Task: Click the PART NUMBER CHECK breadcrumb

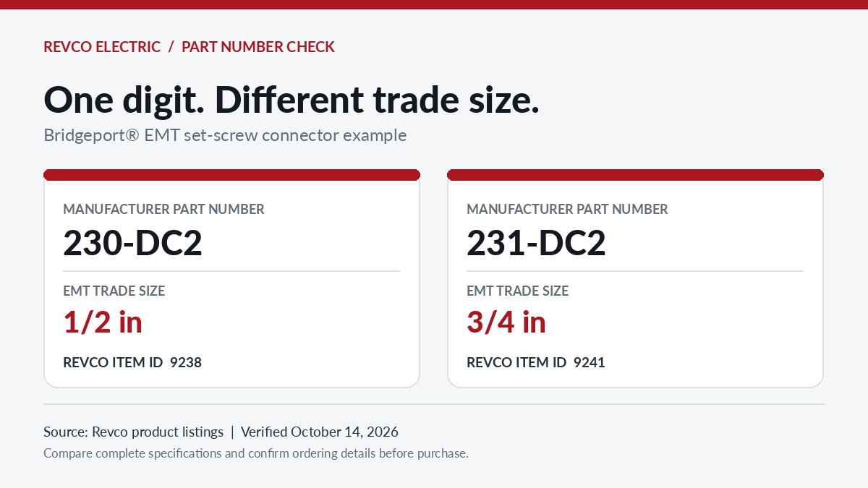Action: point(258,47)
